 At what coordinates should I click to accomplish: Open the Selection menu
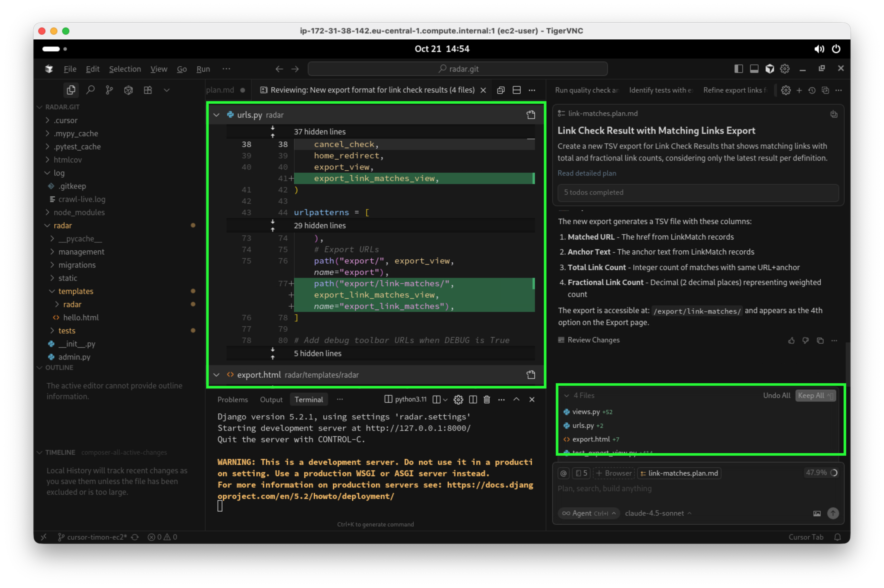[x=125, y=69]
